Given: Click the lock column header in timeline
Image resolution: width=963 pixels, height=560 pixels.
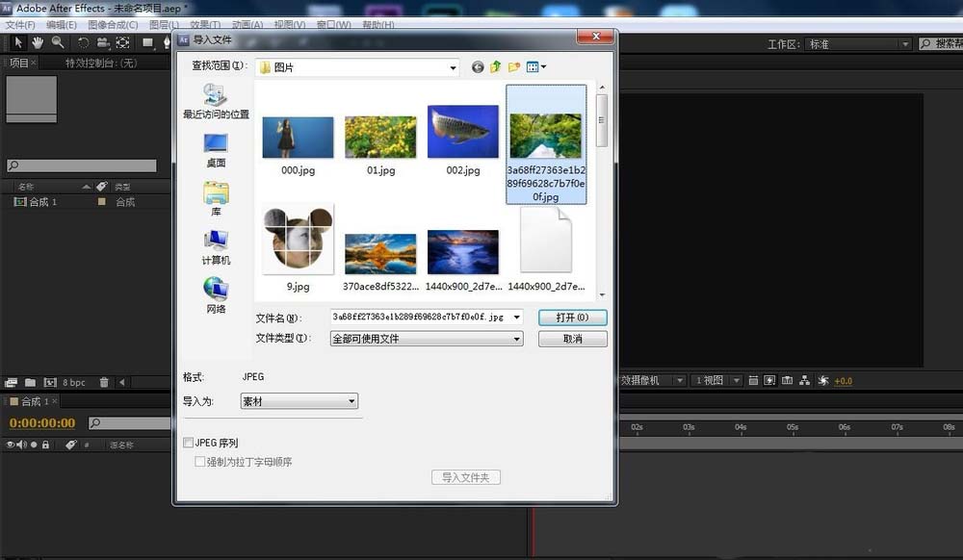Looking at the screenshot, I should tap(45, 445).
